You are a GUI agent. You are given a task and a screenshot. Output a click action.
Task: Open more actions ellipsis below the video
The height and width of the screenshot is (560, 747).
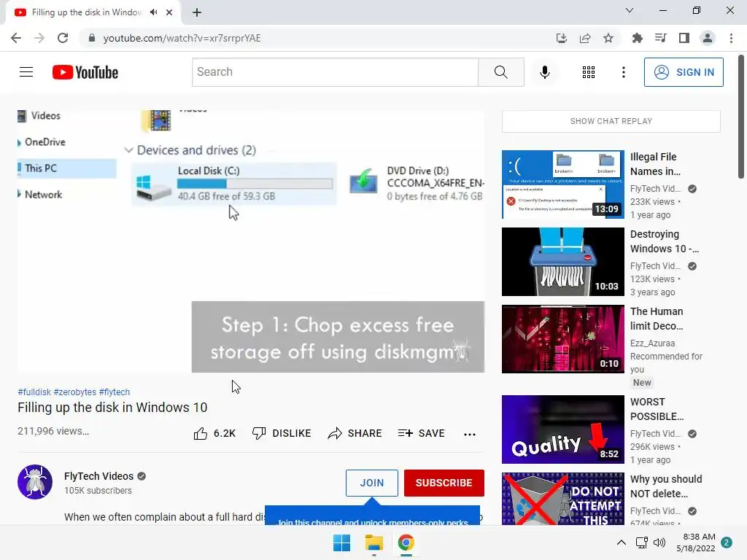click(469, 434)
